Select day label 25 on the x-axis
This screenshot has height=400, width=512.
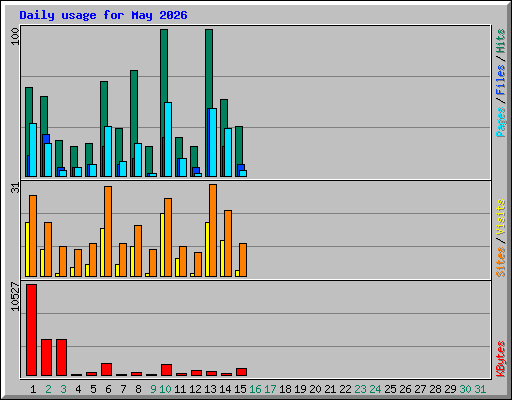(x=390, y=389)
